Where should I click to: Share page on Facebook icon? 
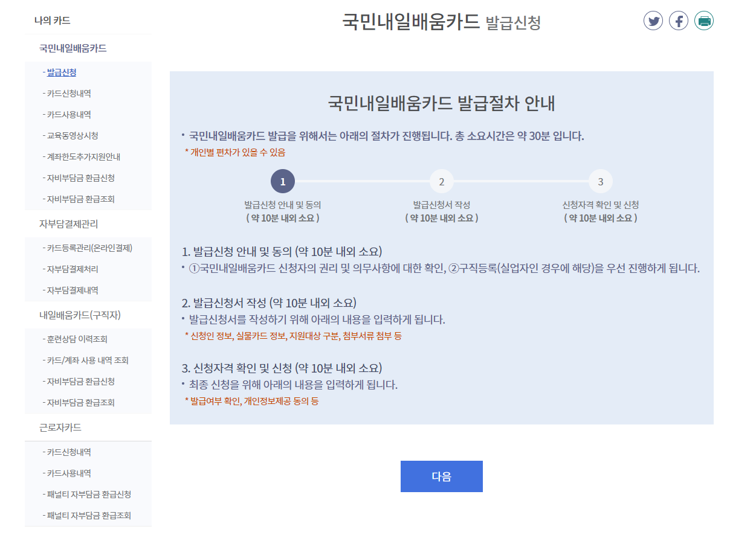pos(679,21)
